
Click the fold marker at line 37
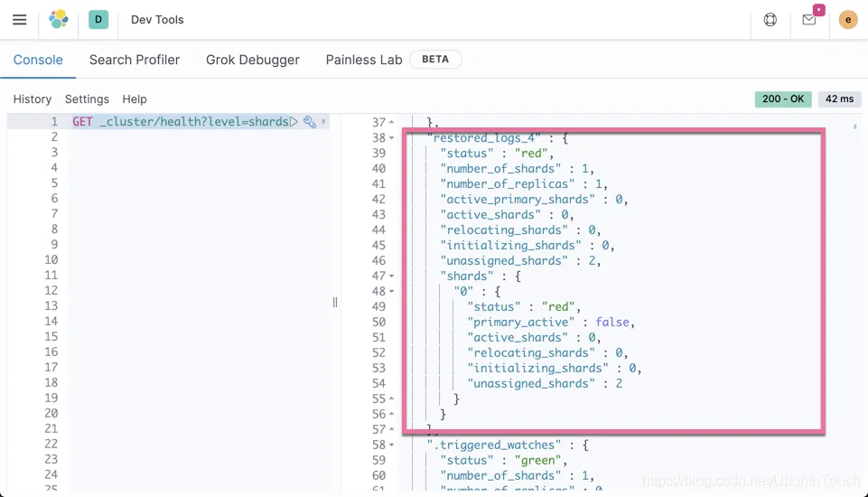tap(391, 123)
